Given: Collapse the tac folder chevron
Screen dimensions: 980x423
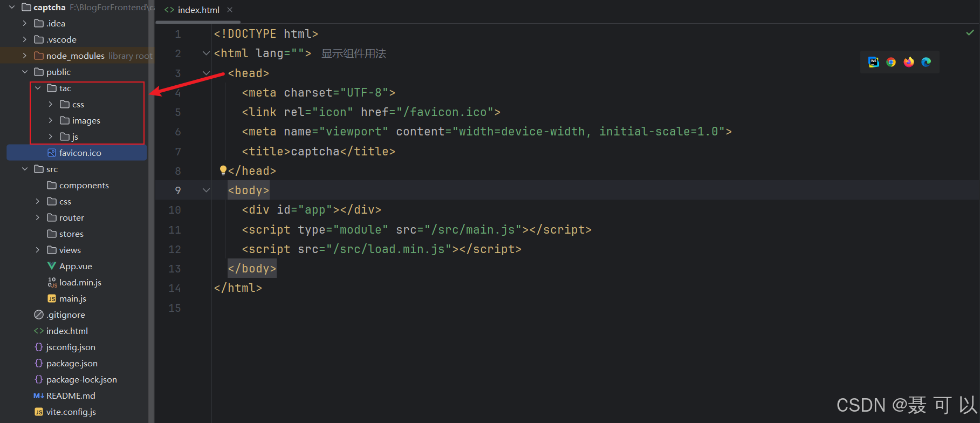Looking at the screenshot, I should tap(38, 88).
